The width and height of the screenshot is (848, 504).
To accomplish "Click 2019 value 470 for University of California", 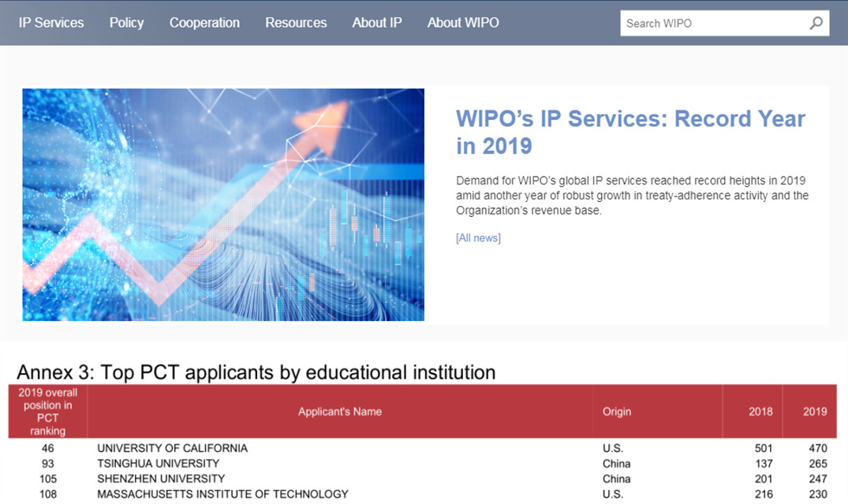I will click(818, 448).
